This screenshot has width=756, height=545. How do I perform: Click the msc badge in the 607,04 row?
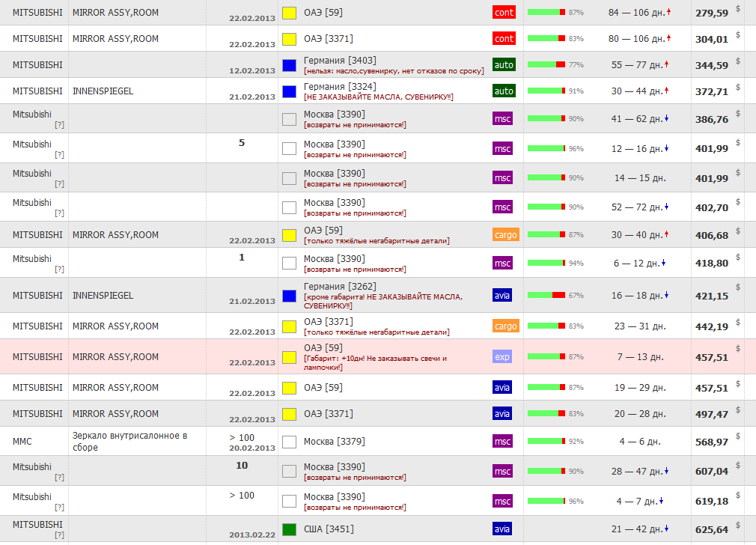pos(502,471)
